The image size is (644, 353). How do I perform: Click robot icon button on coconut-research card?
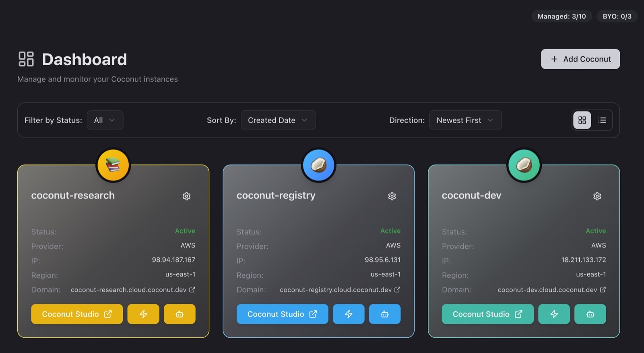(180, 314)
